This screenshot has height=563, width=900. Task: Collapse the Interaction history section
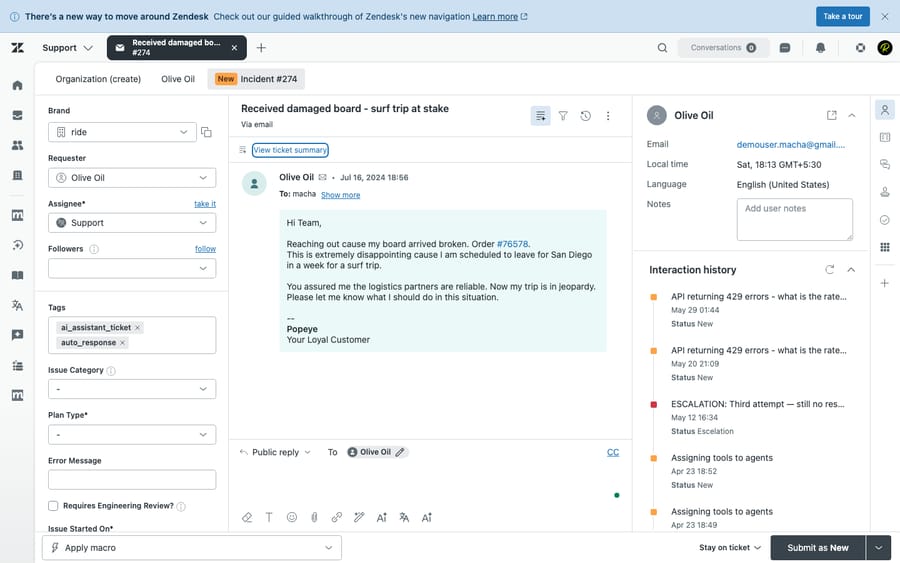coord(851,270)
